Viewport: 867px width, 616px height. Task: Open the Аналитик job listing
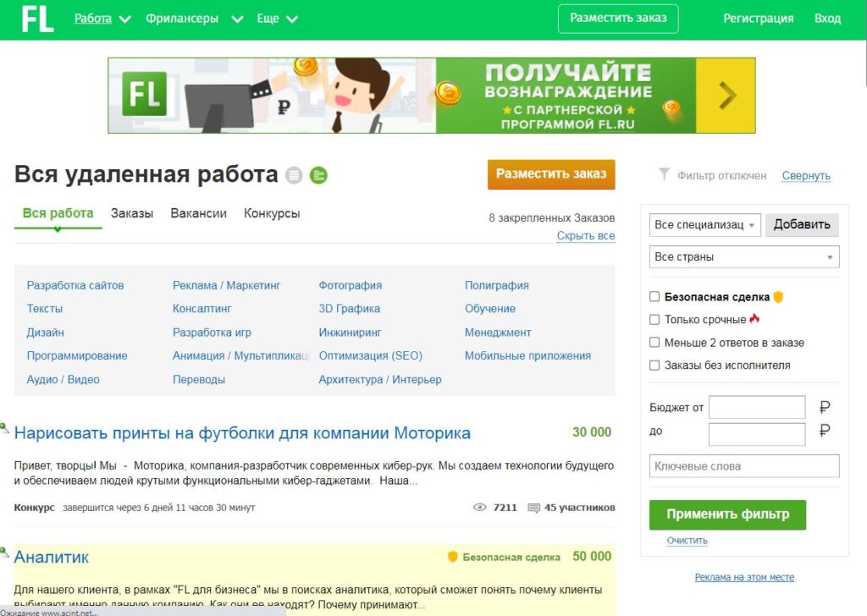pos(52,557)
